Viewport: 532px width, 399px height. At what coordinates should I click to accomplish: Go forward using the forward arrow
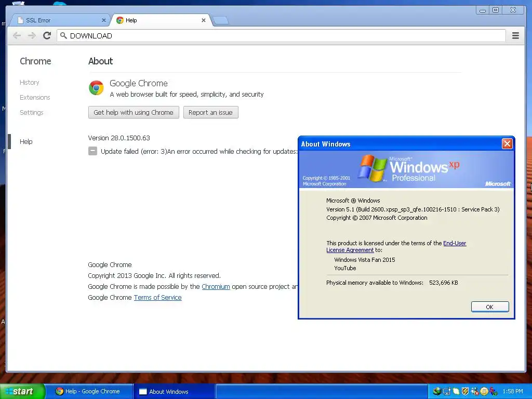tap(32, 36)
